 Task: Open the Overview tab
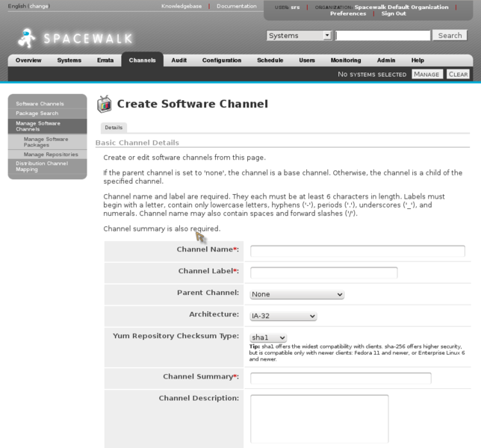[x=28, y=60]
